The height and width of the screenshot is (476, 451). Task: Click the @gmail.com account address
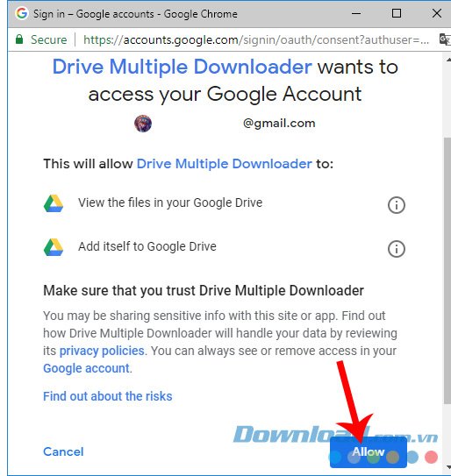pos(279,124)
